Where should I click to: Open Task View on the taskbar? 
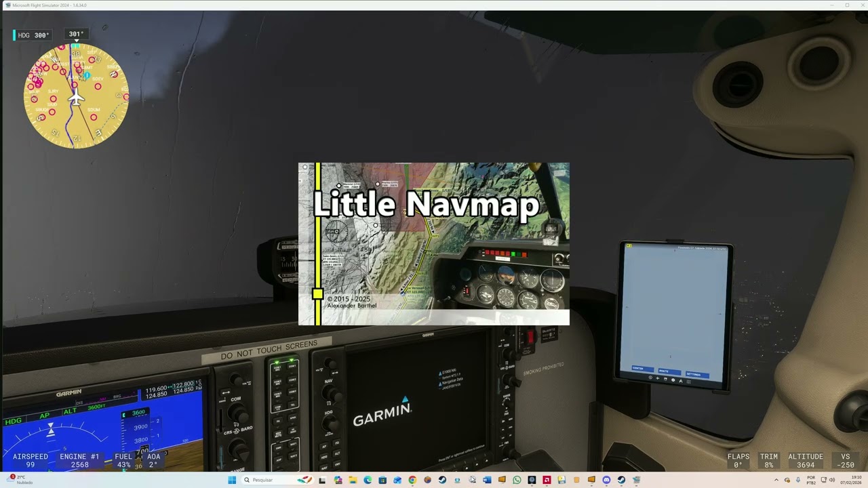pos(322,480)
